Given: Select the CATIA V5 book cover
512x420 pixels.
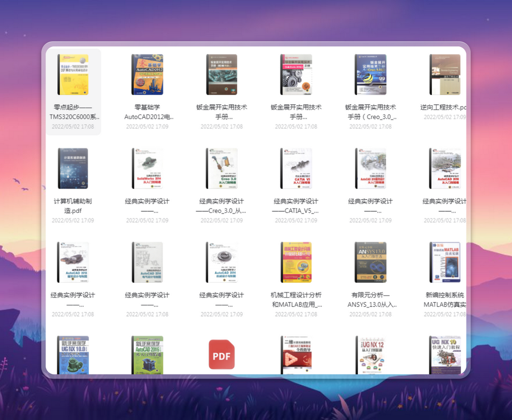Looking at the screenshot, I should coord(296,168).
